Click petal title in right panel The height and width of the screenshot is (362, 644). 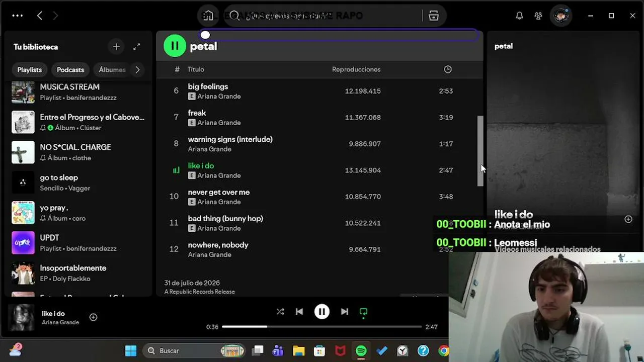click(x=504, y=46)
